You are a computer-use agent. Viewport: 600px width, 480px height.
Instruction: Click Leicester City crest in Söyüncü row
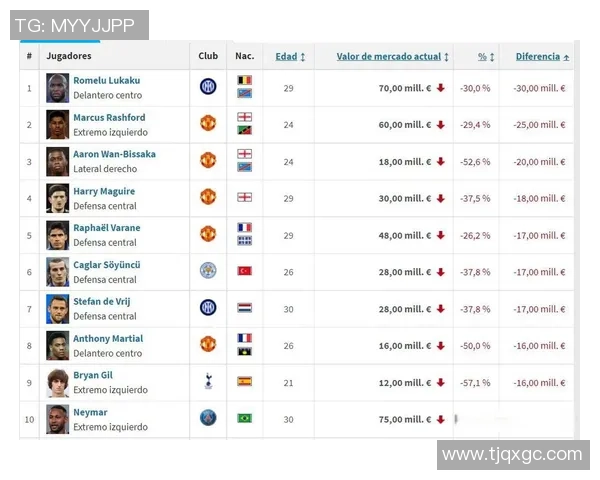(208, 271)
